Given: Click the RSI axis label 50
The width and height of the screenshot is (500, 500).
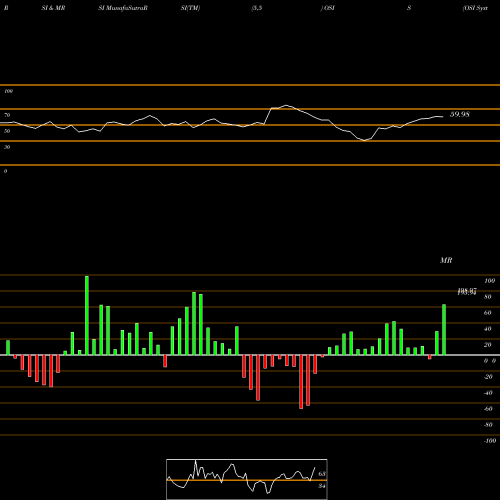Looking at the screenshot, I should pyautogui.click(x=7, y=131).
